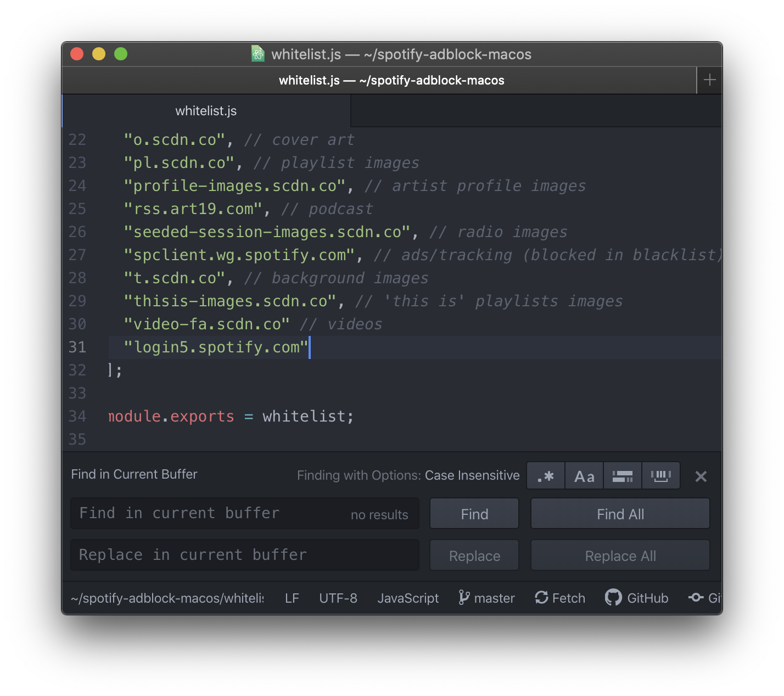Open the GitHub panel from the status bar
The height and width of the screenshot is (696, 784).
pyautogui.click(x=636, y=598)
